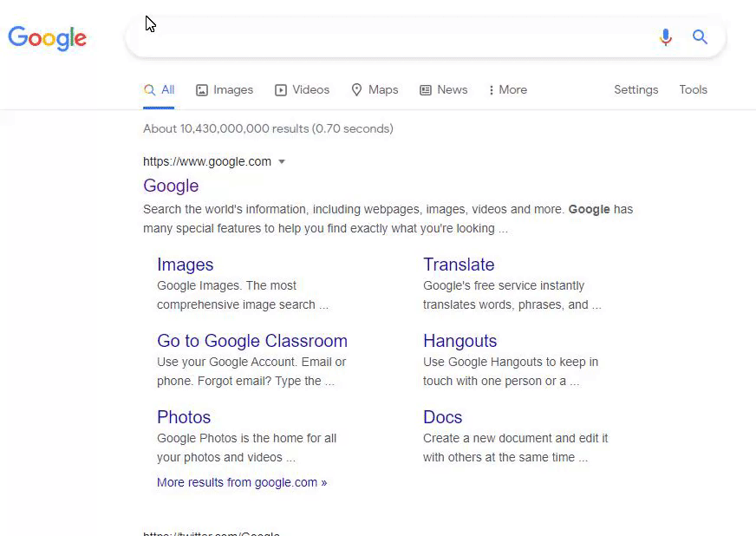Click More results from google.com
The width and height of the screenshot is (756, 536).
tap(241, 482)
